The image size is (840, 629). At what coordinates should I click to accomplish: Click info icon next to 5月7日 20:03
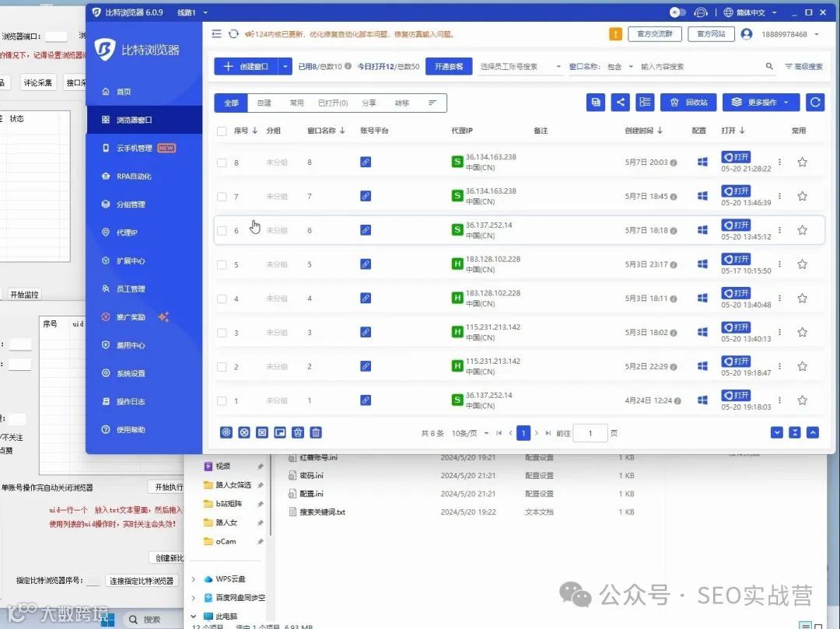pyautogui.click(x=674, y=162)
